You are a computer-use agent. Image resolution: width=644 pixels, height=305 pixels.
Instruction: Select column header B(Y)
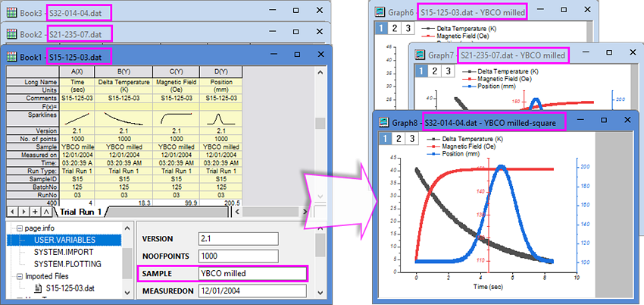(123, 71)
